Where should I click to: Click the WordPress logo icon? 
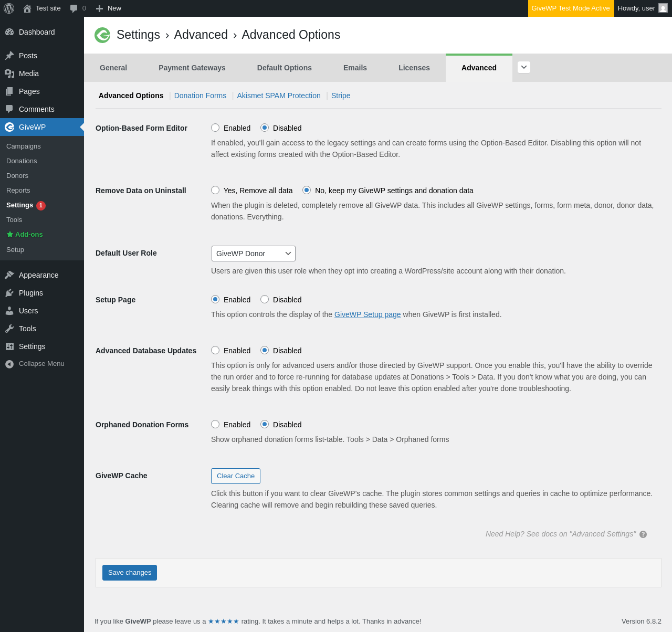[x=9, y=8]
